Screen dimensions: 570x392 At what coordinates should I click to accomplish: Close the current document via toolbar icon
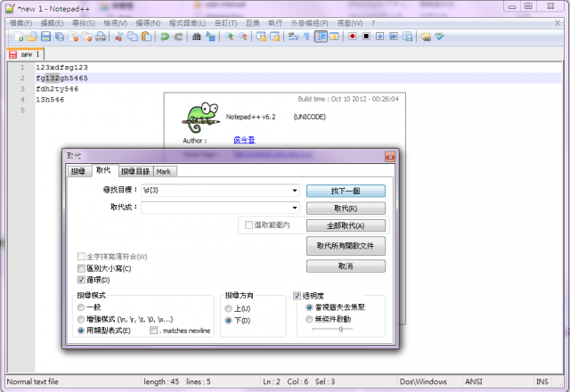(73, 37)
